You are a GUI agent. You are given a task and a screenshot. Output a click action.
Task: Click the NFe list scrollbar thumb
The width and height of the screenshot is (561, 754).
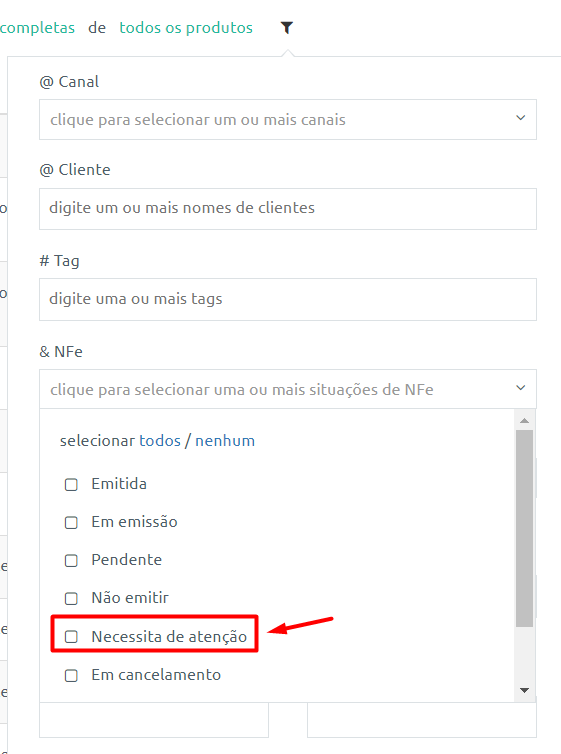point(524,528)
